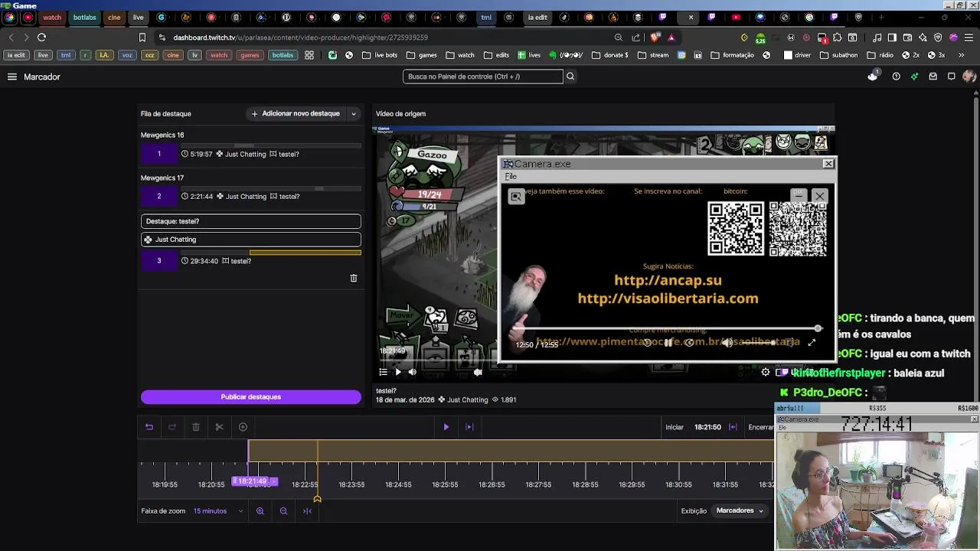Open source video settings gear
The width and height of the screenshot is (980, 551).
coord(766,372)
